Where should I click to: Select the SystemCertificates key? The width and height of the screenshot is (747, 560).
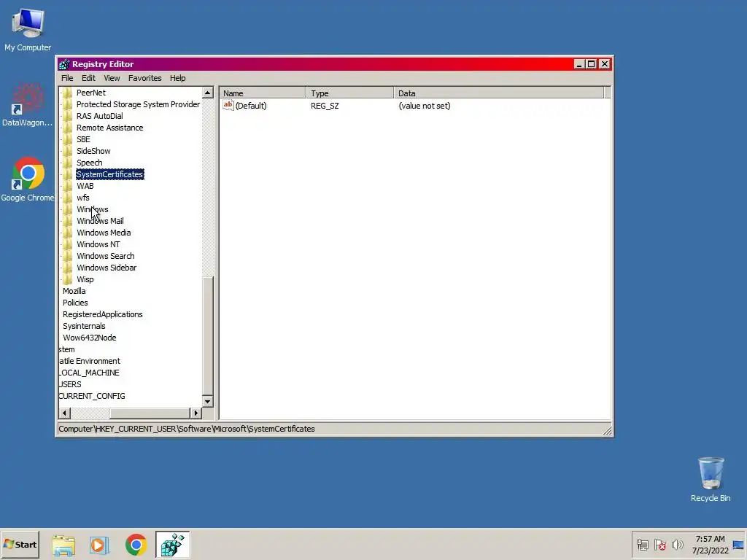pyautogui.click(x=109, y=174)
